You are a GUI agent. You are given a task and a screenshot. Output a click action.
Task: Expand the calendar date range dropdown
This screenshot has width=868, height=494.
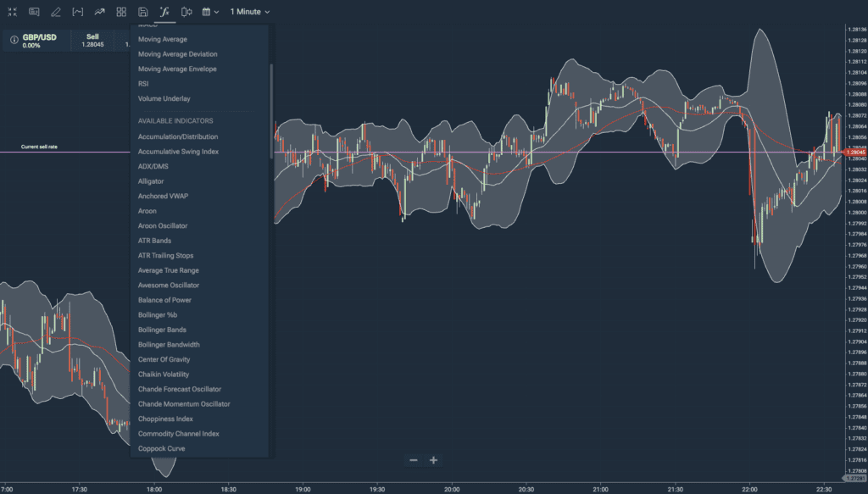pyautogui.click(x=211, y=12)
